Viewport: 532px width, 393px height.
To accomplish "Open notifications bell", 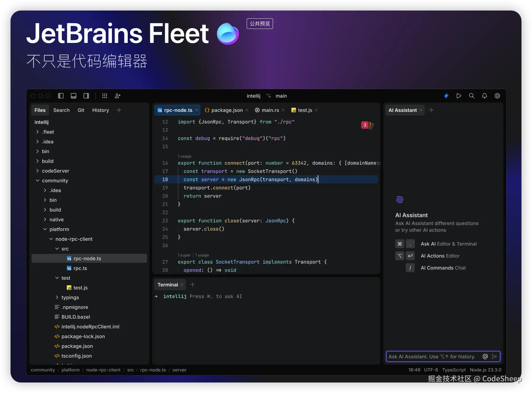I will point(484,96).
